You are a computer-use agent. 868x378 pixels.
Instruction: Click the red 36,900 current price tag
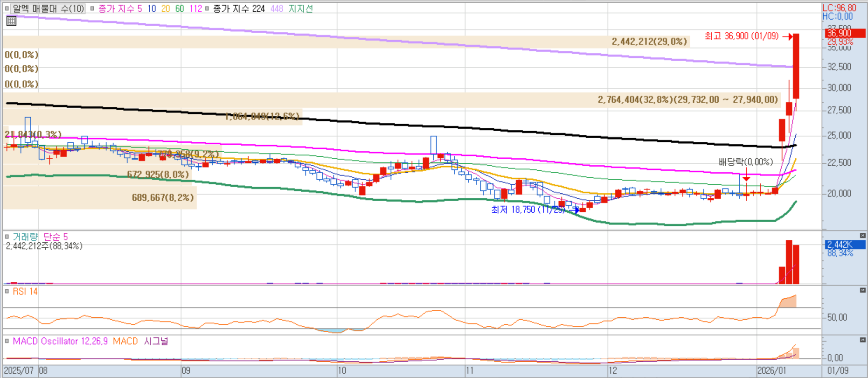point(845,33)
